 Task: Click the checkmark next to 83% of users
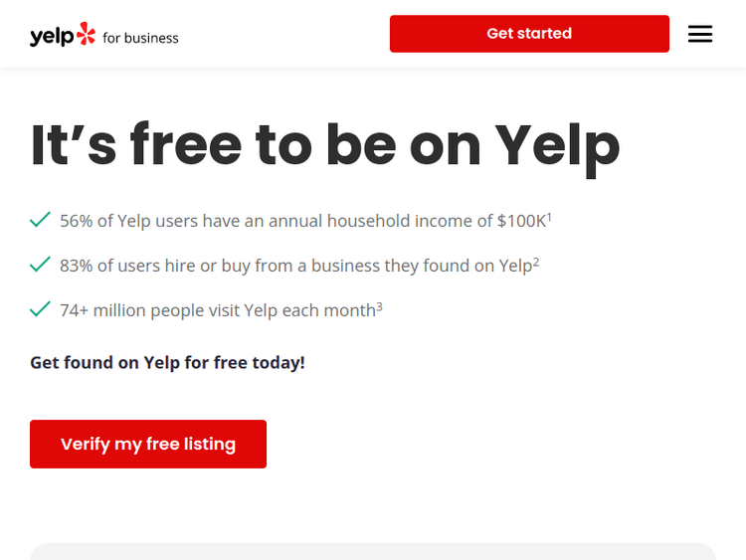click(x=40, y=265)
